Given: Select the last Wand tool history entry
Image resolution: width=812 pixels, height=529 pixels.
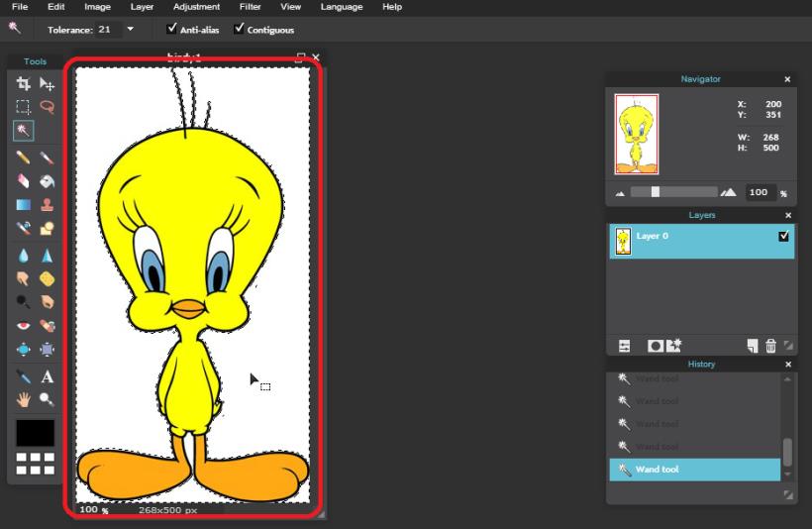Looking at the screenshot, I should coord(694,470).
